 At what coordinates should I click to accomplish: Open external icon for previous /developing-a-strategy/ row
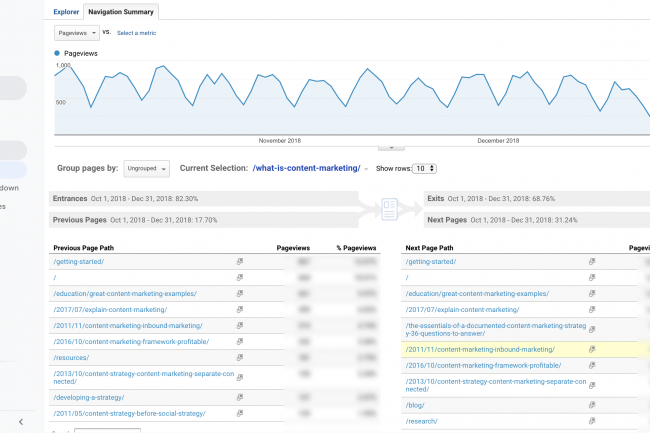[240, 397]
